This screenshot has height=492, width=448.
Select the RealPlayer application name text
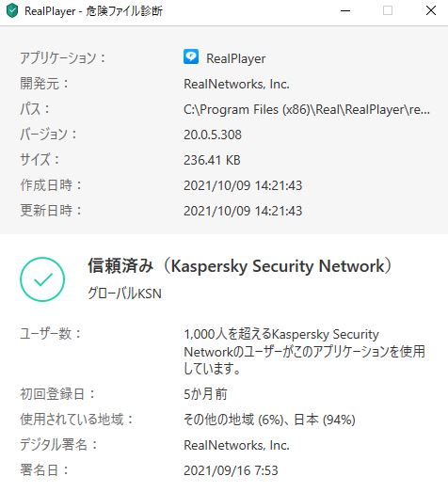point(236,58)
